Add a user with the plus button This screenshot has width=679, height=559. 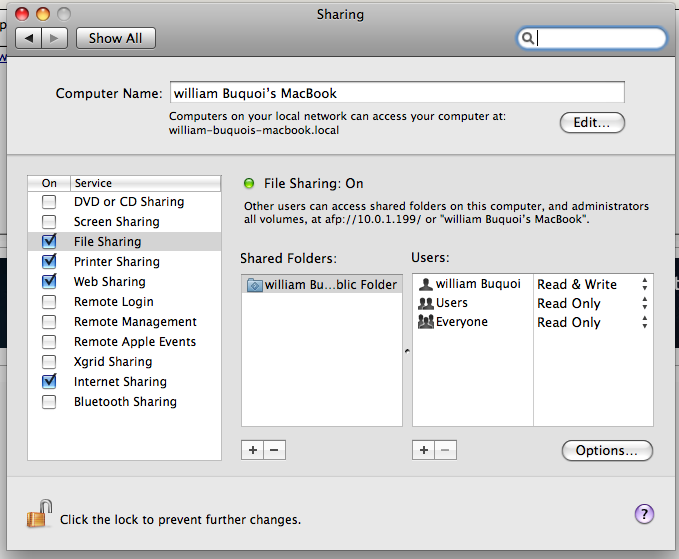click(424, 450)
